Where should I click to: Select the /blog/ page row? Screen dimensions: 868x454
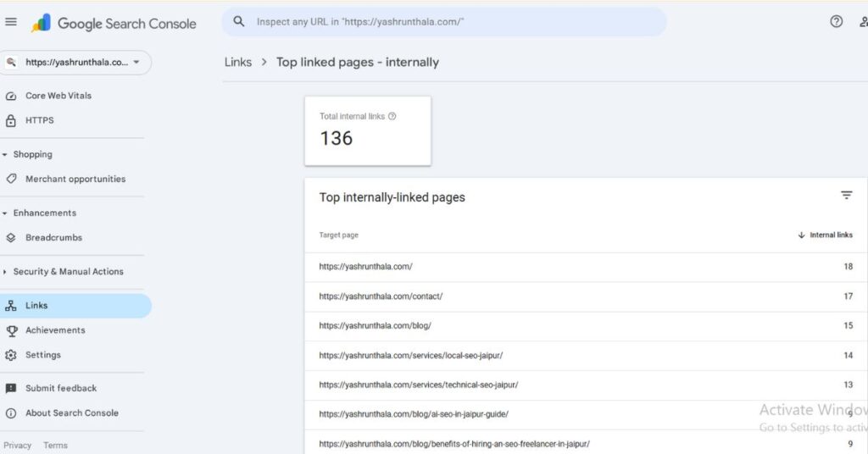click(x=586, y=326)
